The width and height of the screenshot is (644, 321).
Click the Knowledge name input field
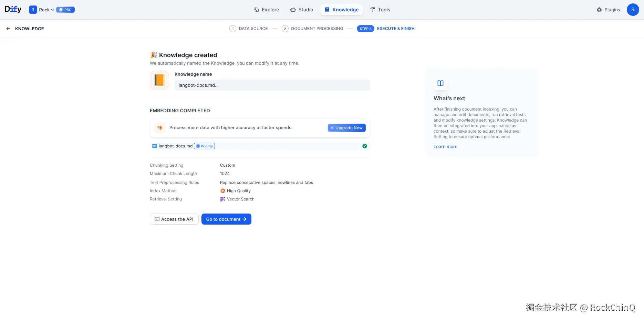click(272, 85)
